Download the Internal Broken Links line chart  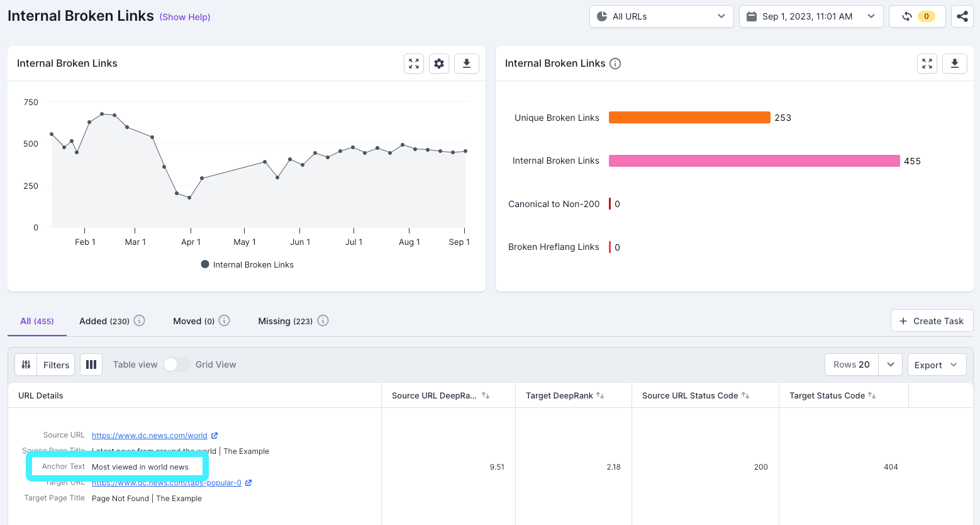coord(466,64)
